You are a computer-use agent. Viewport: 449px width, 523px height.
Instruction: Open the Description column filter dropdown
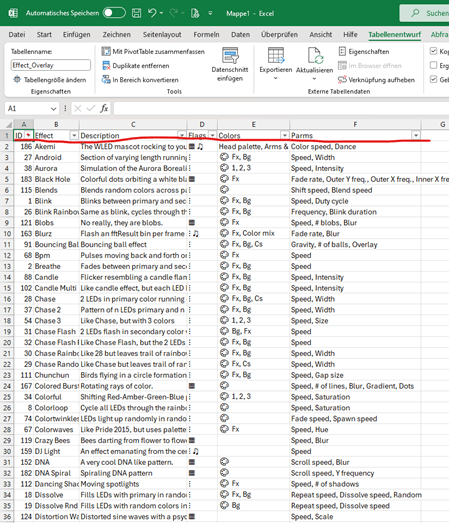(182, 135)
